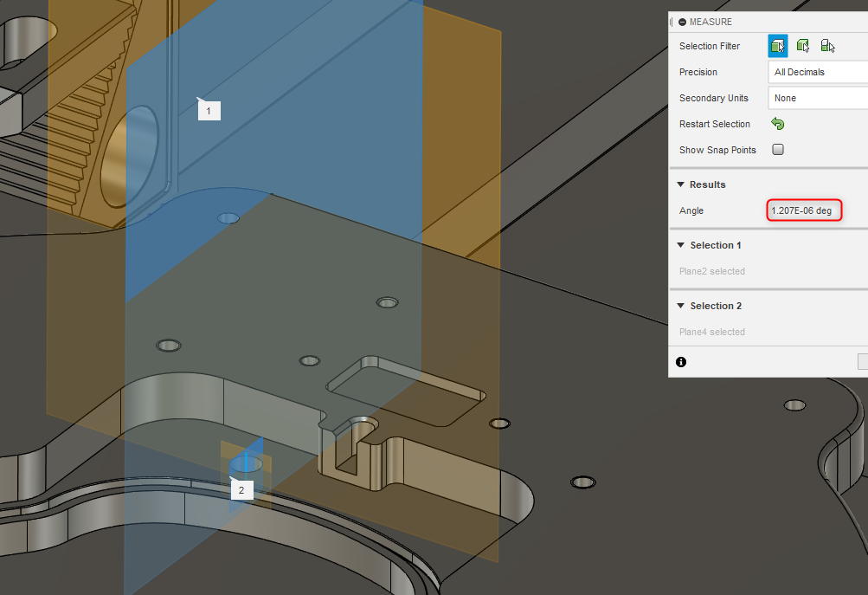Toggle the Show Snap Points checkbox
The width and height of the screenshot is (868, 595).
click(x=777, y=149)
